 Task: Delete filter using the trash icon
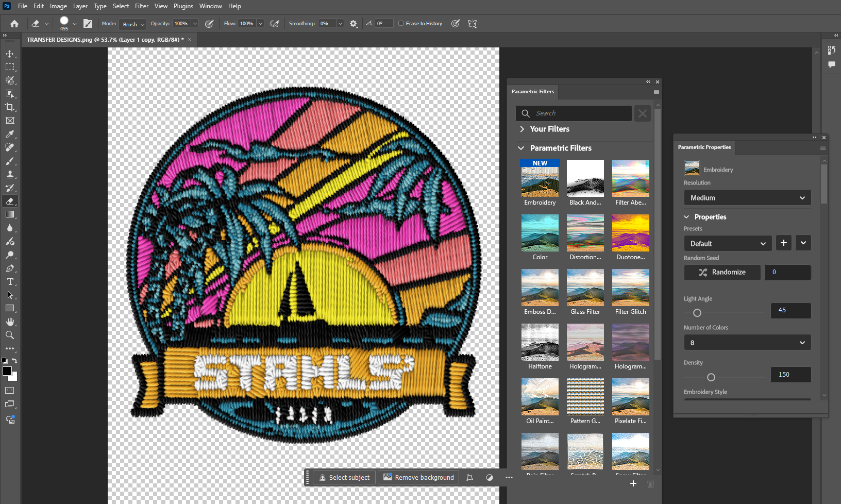click(x=650, y=483)
